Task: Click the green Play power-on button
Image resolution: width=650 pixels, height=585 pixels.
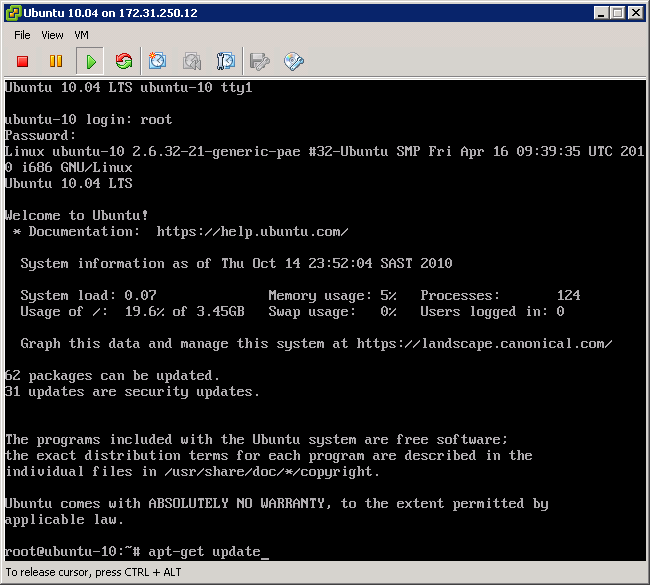Action: point(90,61)
